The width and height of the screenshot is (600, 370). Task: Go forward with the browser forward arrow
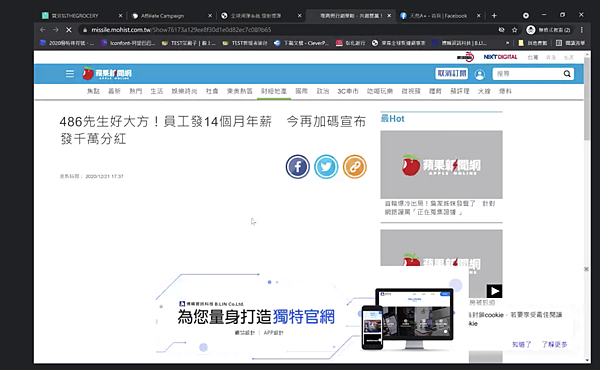tap(56, 30)
